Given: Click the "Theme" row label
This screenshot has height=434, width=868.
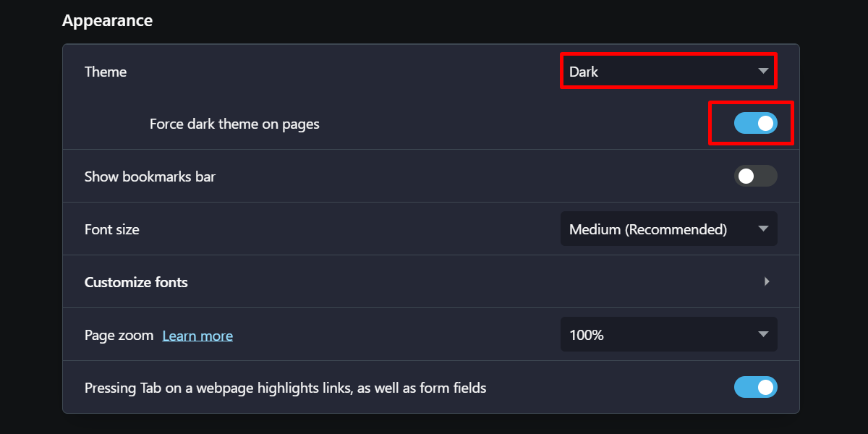Looking at the screenshot, I should (x=105, y=71).
